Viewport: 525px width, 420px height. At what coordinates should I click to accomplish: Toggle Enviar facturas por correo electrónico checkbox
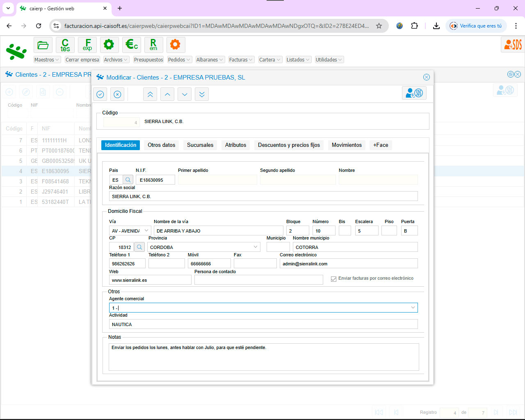click(333, 279)
